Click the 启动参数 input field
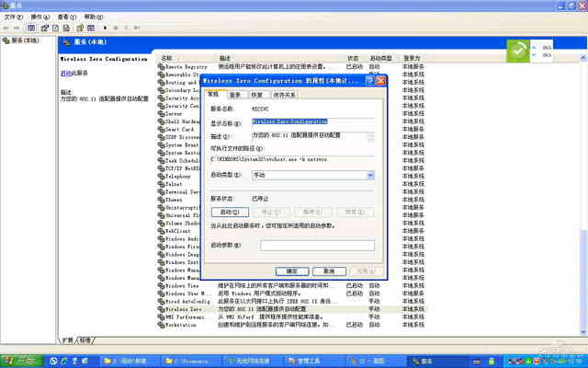Screen dimensions: 588x368 pos(317,246)
